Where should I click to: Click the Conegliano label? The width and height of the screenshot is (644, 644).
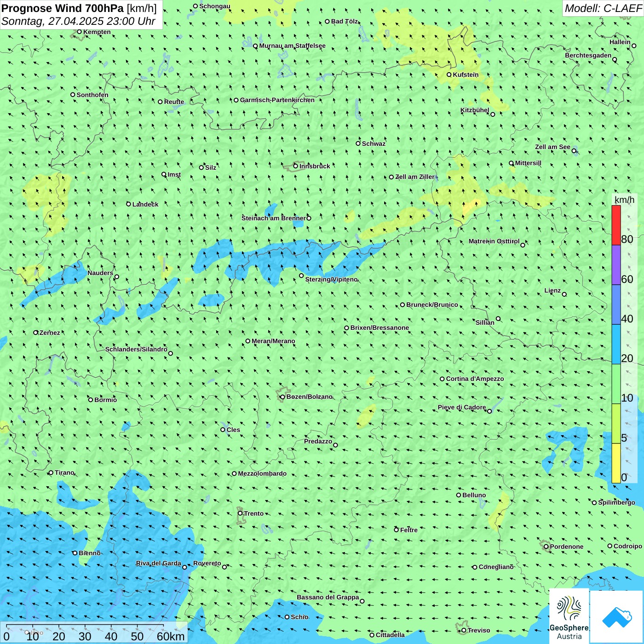tap(496, 567)
